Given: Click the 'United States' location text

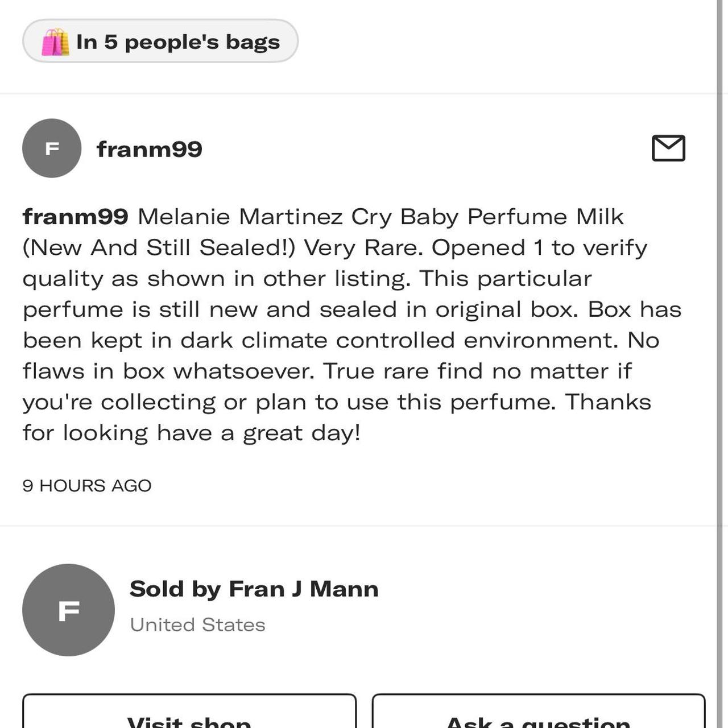Looking at the screenshot, I should [x=198, y=624].
